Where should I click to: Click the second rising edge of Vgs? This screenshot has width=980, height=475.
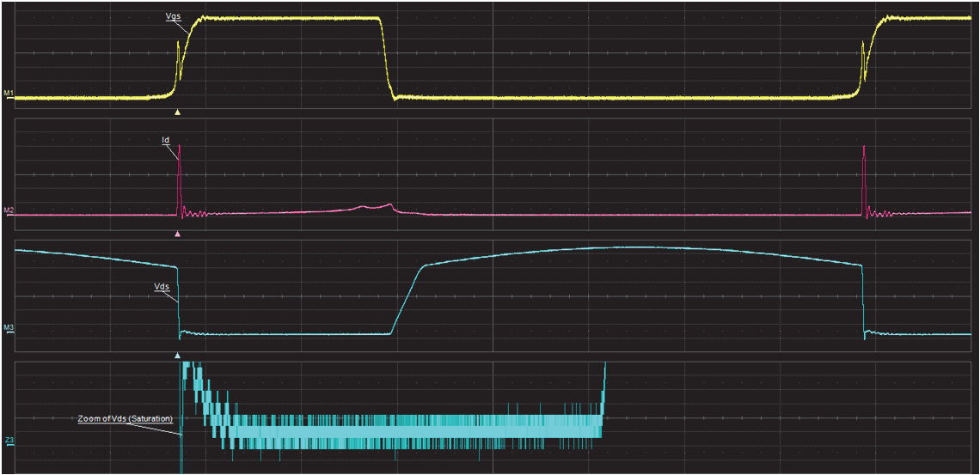pyautogui.click(x=870, y=52)
